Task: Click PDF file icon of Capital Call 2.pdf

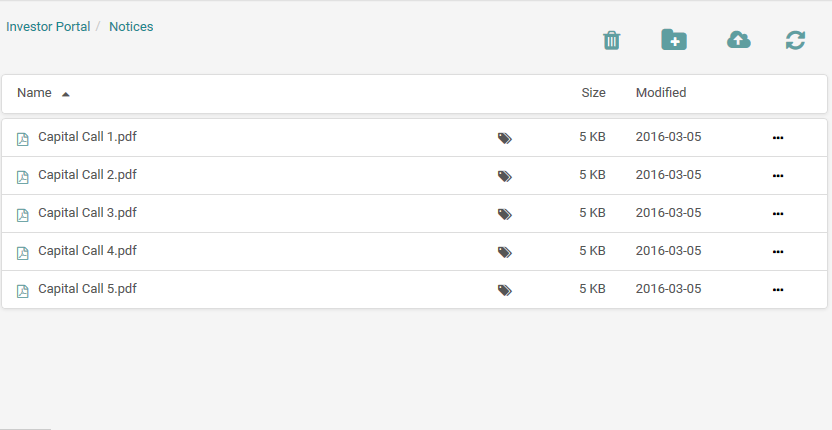Action: click(23, 177)
